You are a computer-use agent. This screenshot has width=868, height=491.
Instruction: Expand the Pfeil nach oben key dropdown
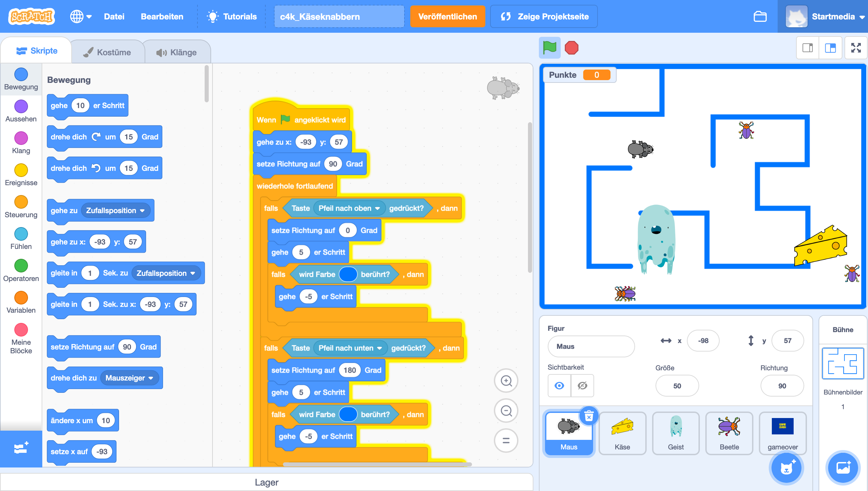point(377,208)
